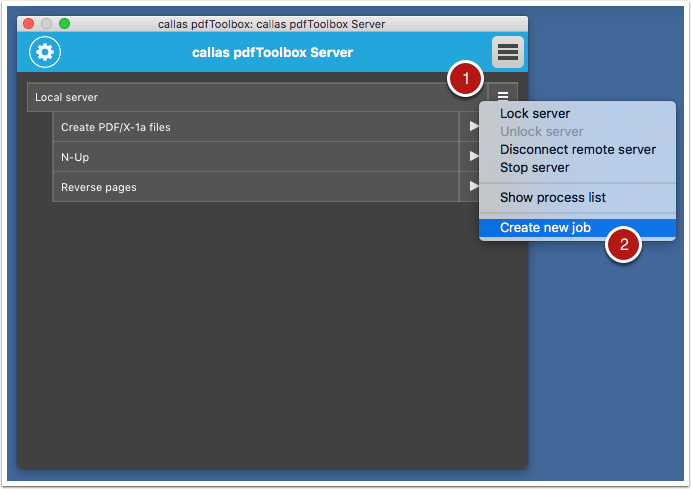Image resolution: width=691 pixels, height=489 pixels.
Task: Start the N-Up job with play arrow
Action: coord(473,156)
